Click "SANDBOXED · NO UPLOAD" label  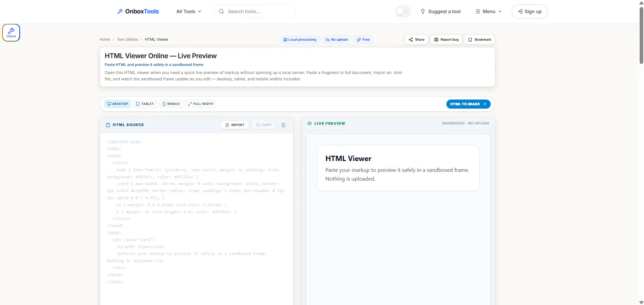pos(466,123)
